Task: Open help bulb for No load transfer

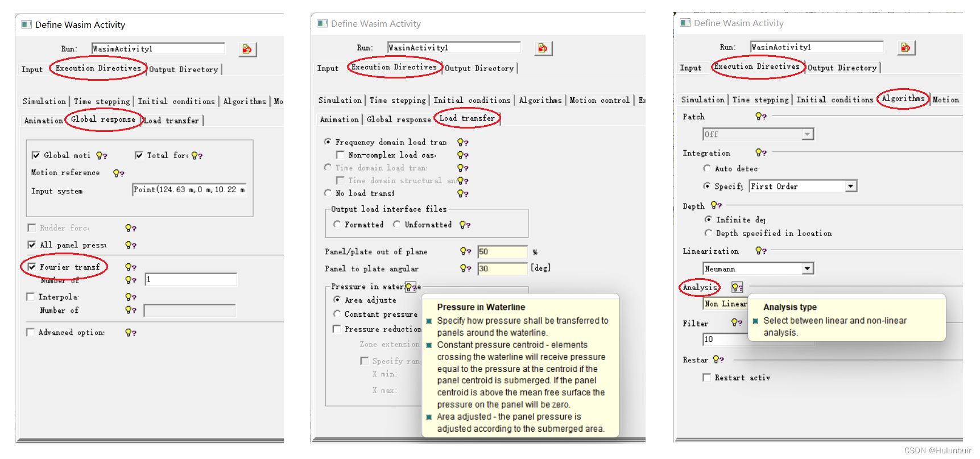Action: (x=463, y=193)
